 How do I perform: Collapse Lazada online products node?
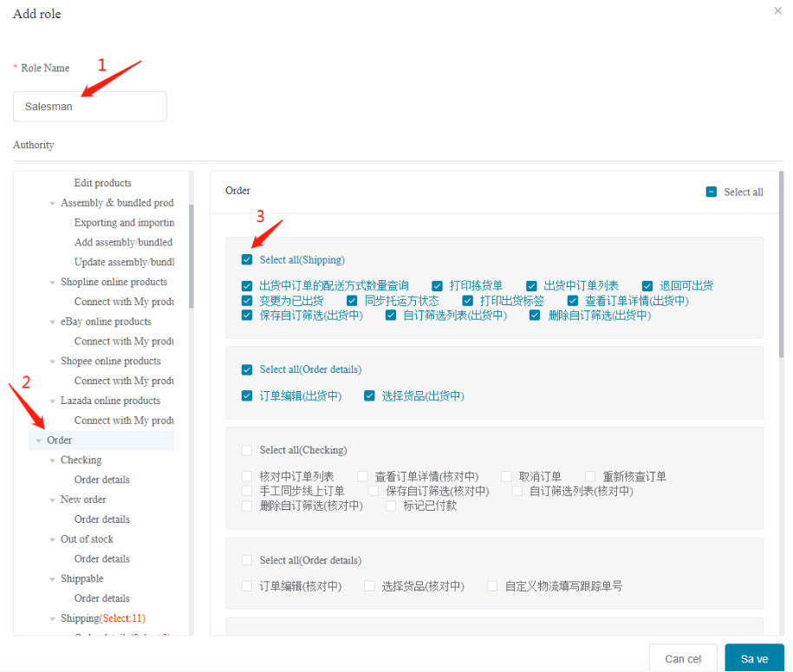(52, 401)
